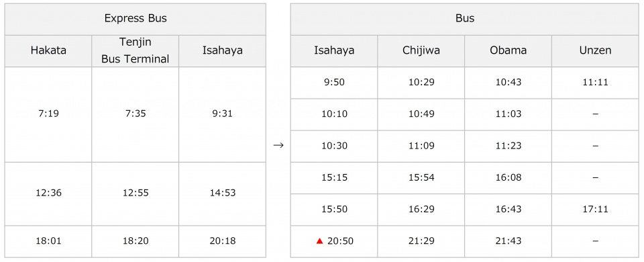Select the Bus table header
The width and height of the screenshot is (644, 262).
pyautogui.click(x=464, y=19)
